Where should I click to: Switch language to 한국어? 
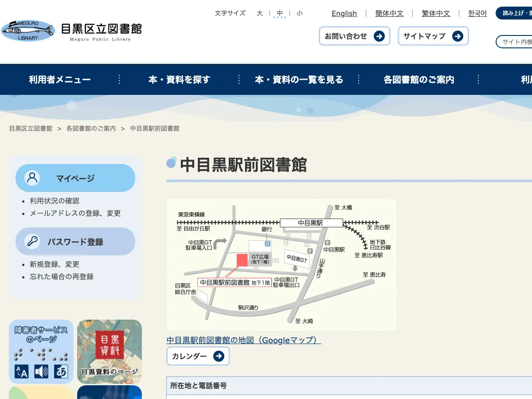point(477,13)
